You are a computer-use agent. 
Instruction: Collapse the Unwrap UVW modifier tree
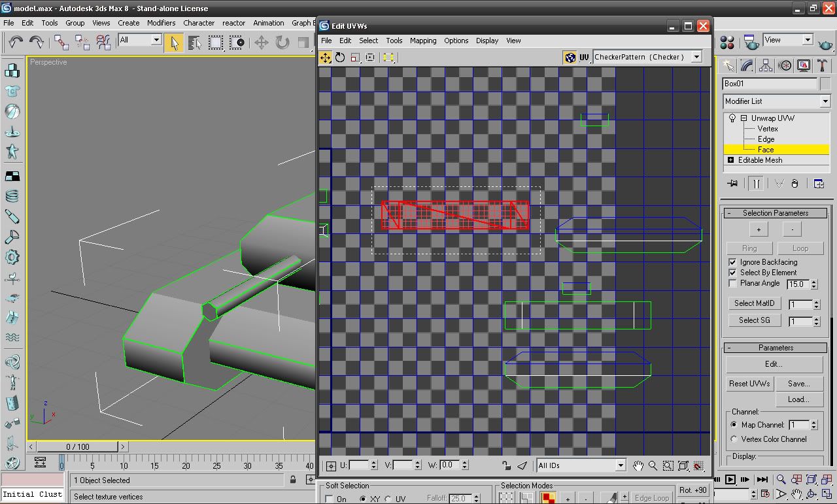pyautogui.click(x=743, y=118)
